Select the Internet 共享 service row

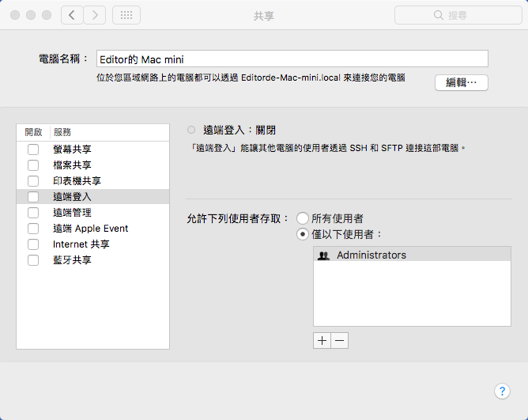pyautogui.click(x=93, y=244)
